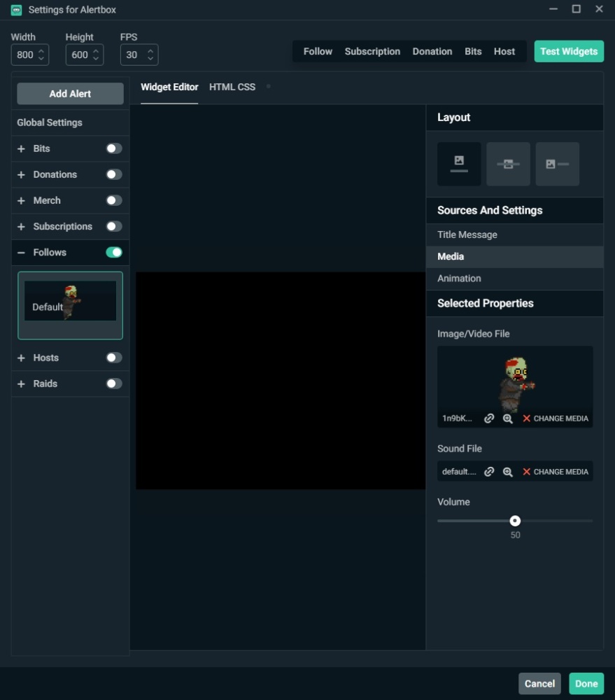Test a Subscription alert
The height and width of the screenshot is (700, 615).
tap(372, 51)
